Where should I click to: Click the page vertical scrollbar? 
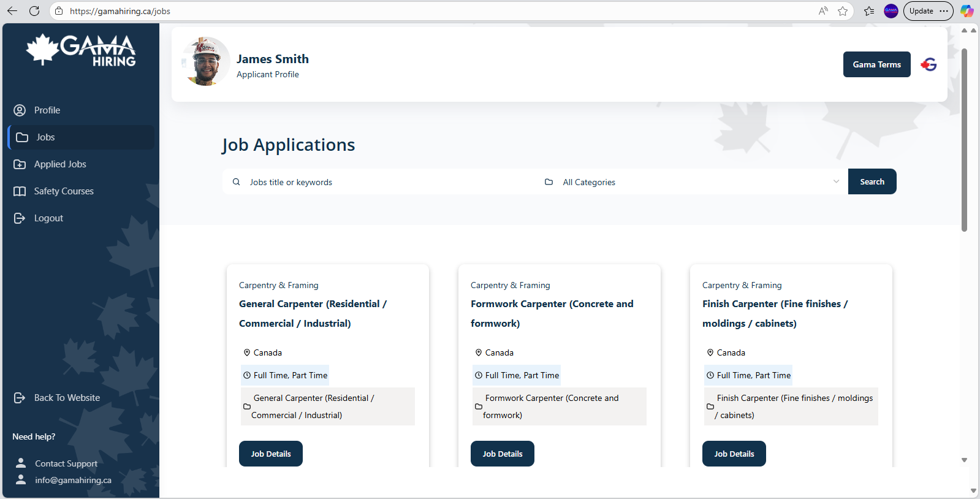[x=964, y=141]
